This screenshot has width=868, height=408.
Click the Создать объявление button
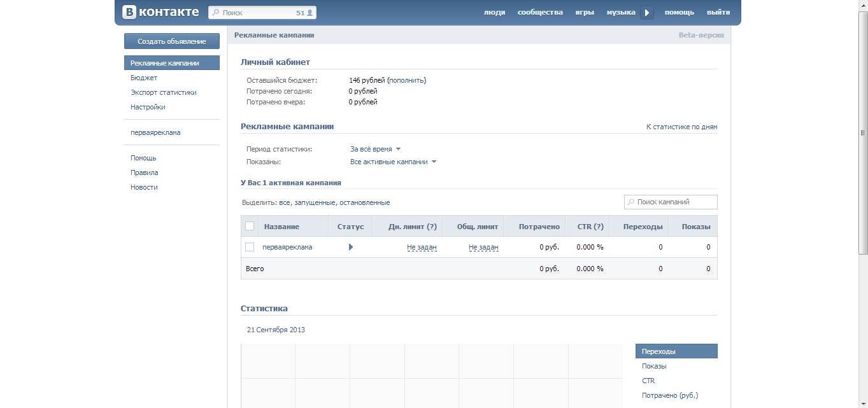click(x=172, y=41)
